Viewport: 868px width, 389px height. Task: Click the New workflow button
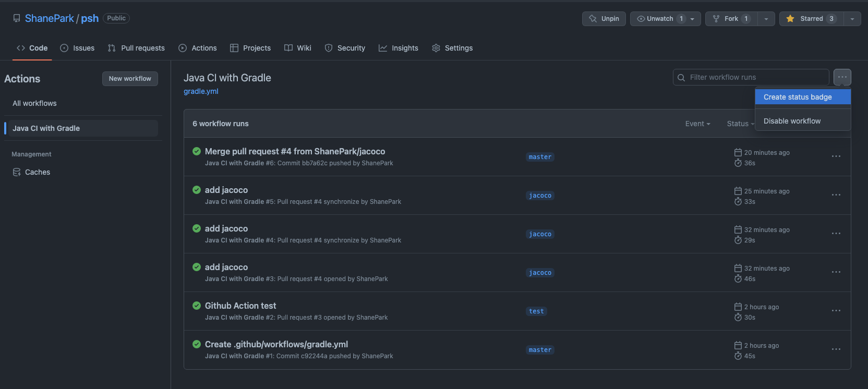tap(130, 79)
